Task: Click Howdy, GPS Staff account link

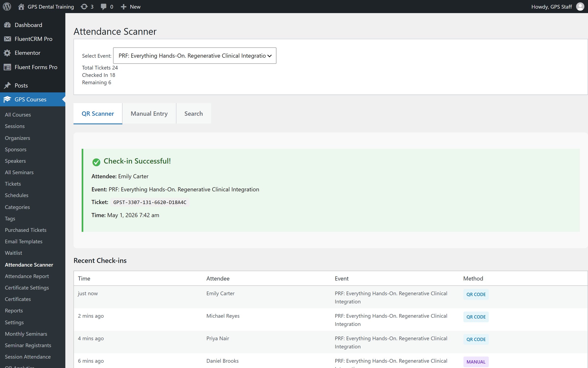Action: pyautogui.click(x=551, y=7)
